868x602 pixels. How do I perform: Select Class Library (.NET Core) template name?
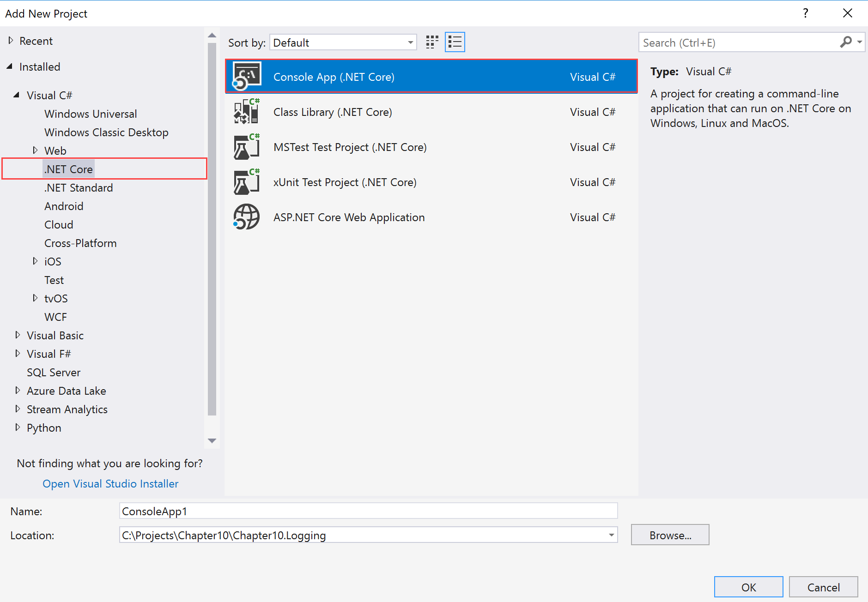click(333, 112)
